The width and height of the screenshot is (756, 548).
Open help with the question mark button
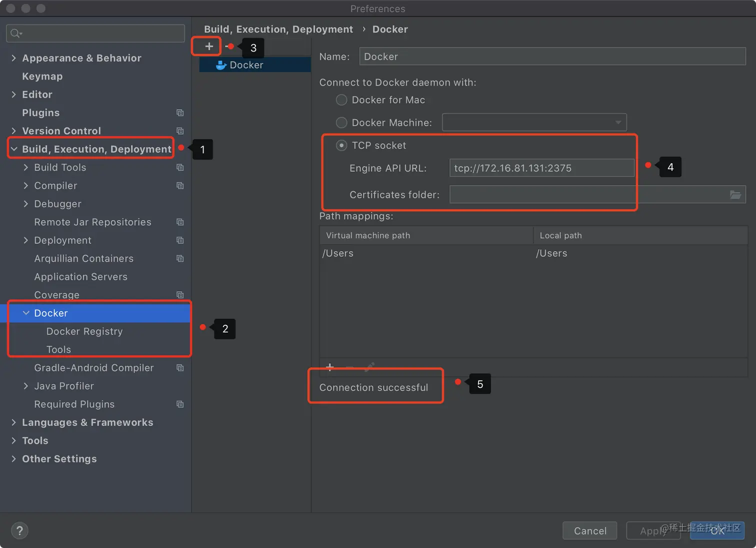19,530
